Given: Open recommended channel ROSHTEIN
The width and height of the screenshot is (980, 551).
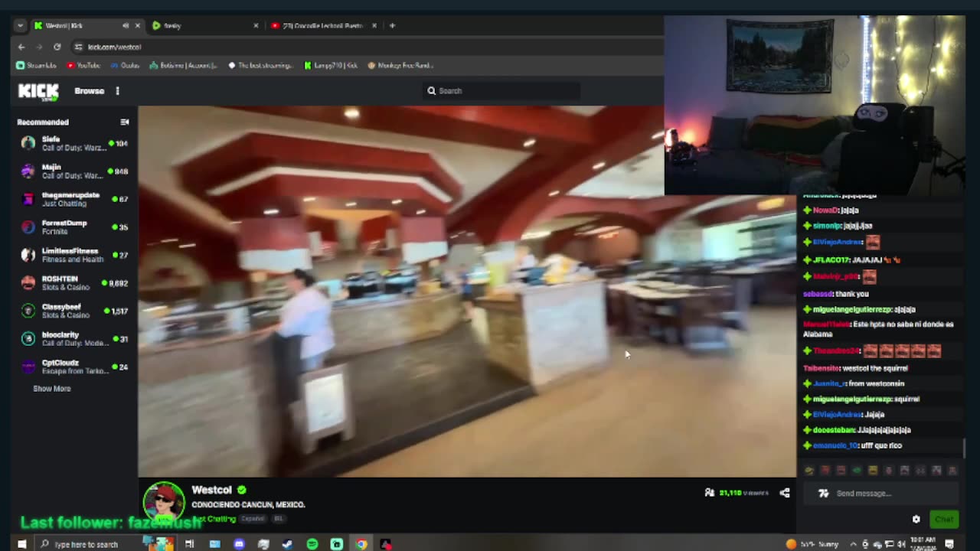Looking at the screenshot, I should [74, 283].
